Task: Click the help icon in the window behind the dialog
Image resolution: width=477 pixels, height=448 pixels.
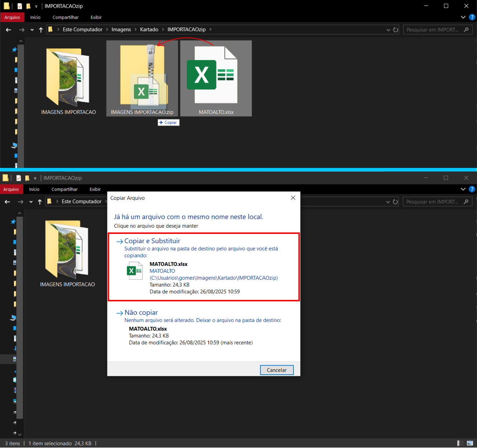Action: (472, 189)
